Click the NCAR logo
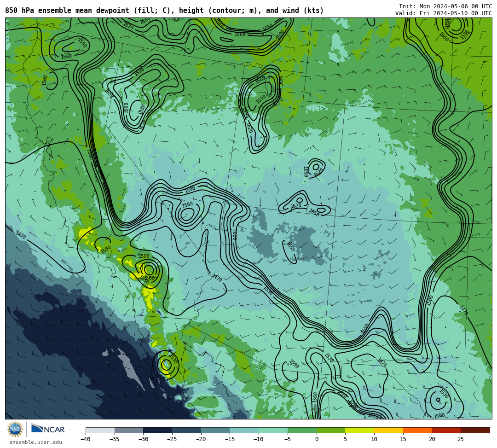Image resolution: width=497 pixels, height=448 pixels. point(48,429)
